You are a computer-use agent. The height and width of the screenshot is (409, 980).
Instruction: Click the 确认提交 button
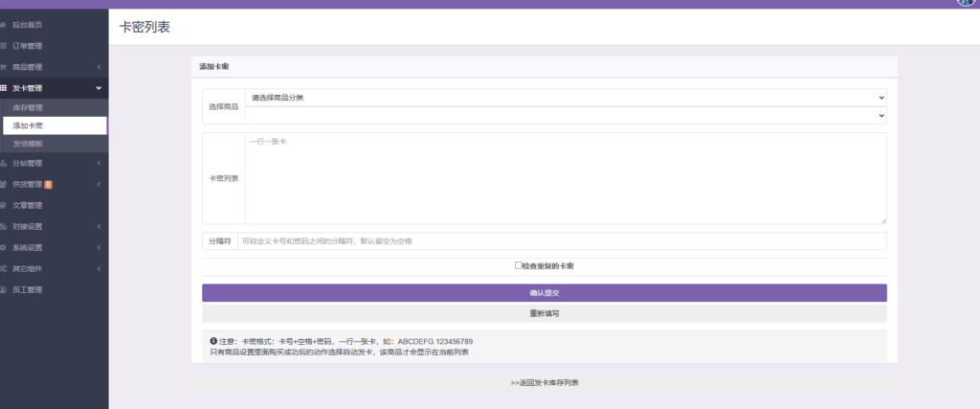pyautogui.click(x=545, y=293)
